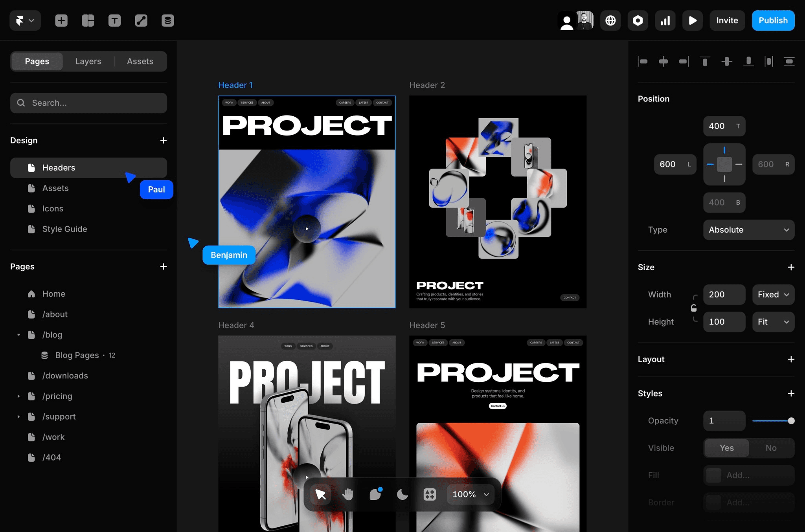This screenshot has height=532, width=805.
Task: Open site settings globe icon
Action: click(610, 20)
